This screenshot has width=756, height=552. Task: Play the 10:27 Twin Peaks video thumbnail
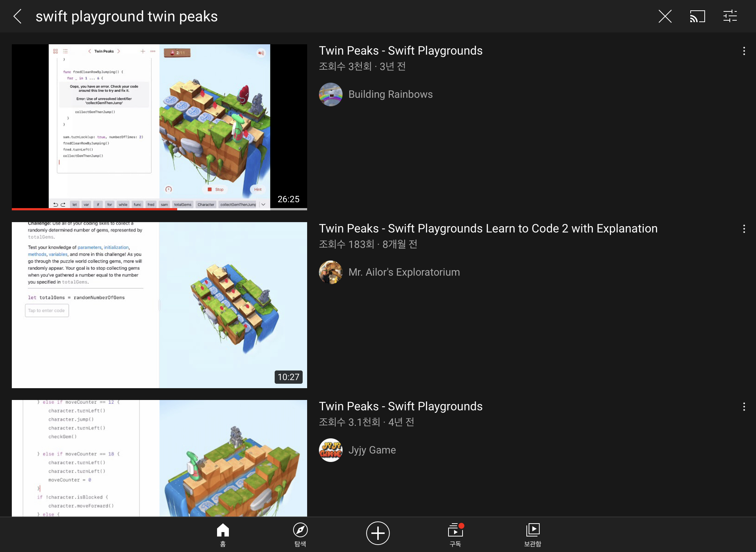159,305
